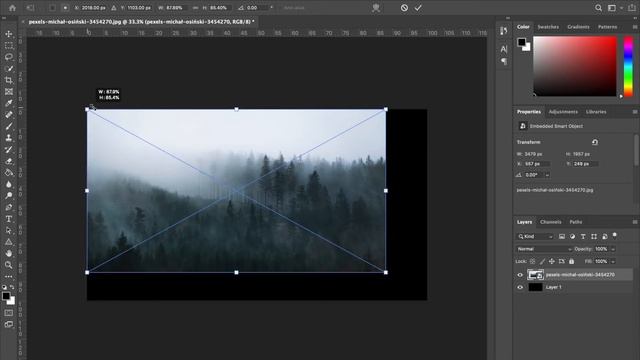The width and height of the screenshot is (640, 360).
Task: Toggle lock transparent pixels
Action: (x=533, y=261)
